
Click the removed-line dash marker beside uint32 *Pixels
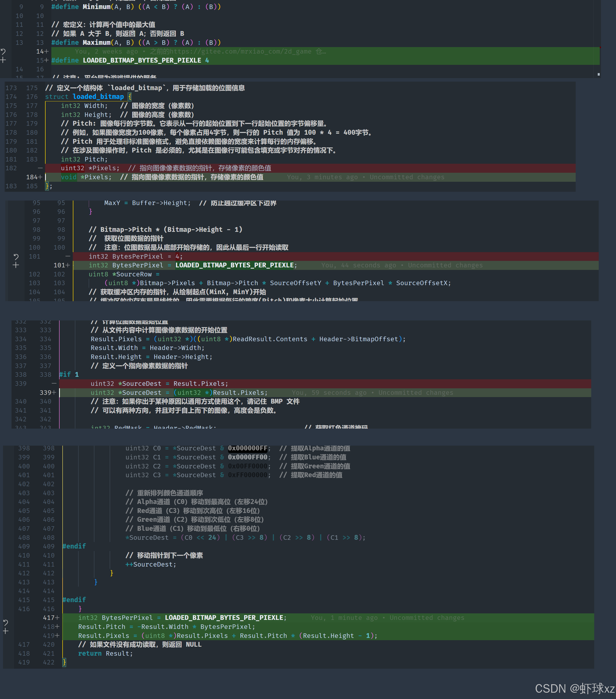[40, 168]
